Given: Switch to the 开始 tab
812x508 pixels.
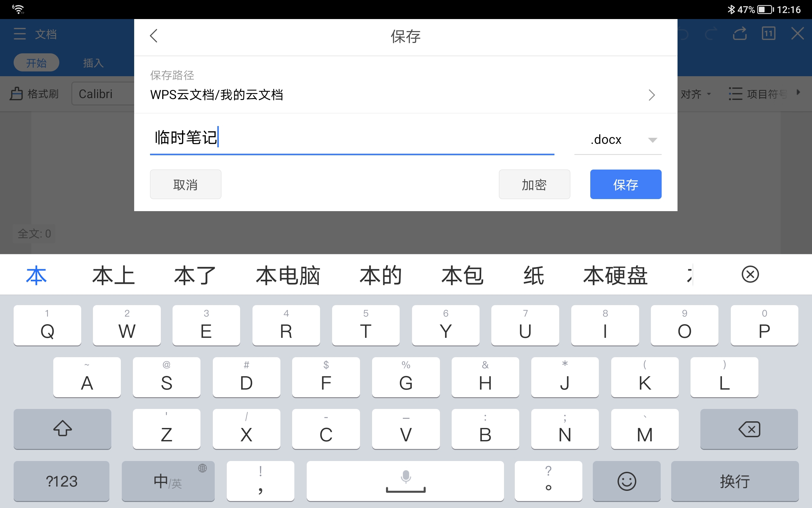Looking at the screenshot, I should click(36, 63).
